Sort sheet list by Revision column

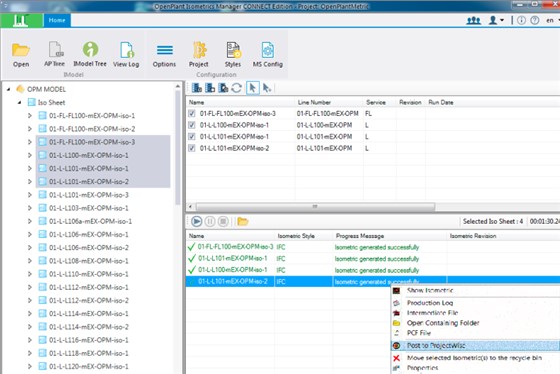coord(410,103)
